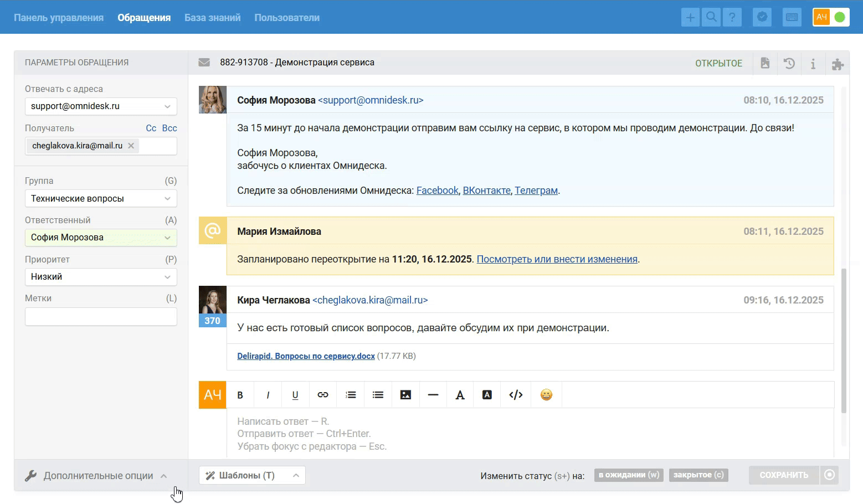Open the Пользователи menu item
Viewport: 863px width, 504px height.
click(287, 18)
